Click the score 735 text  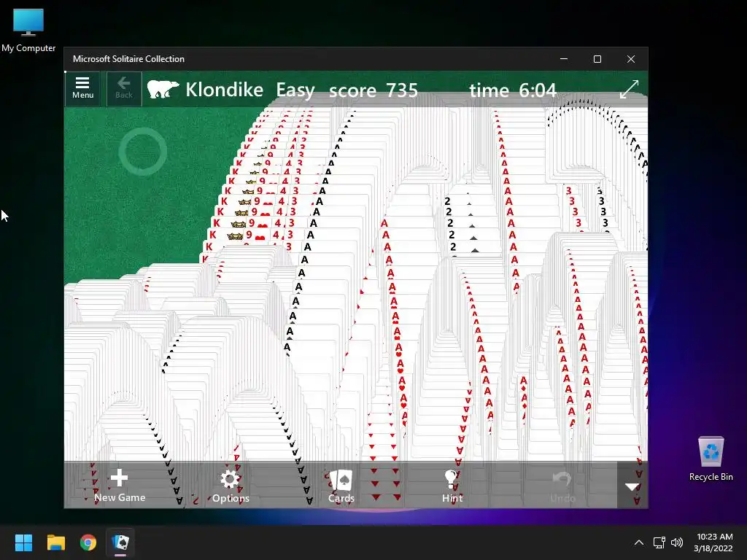tap(373, 90)
